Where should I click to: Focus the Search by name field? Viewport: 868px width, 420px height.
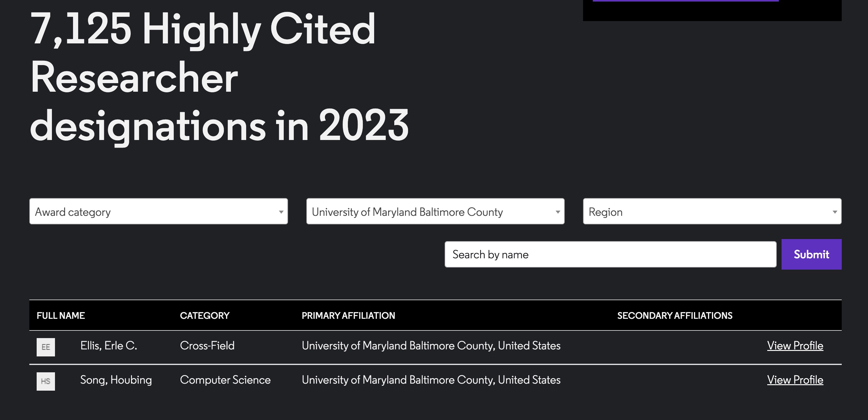[x=610, y=254]
